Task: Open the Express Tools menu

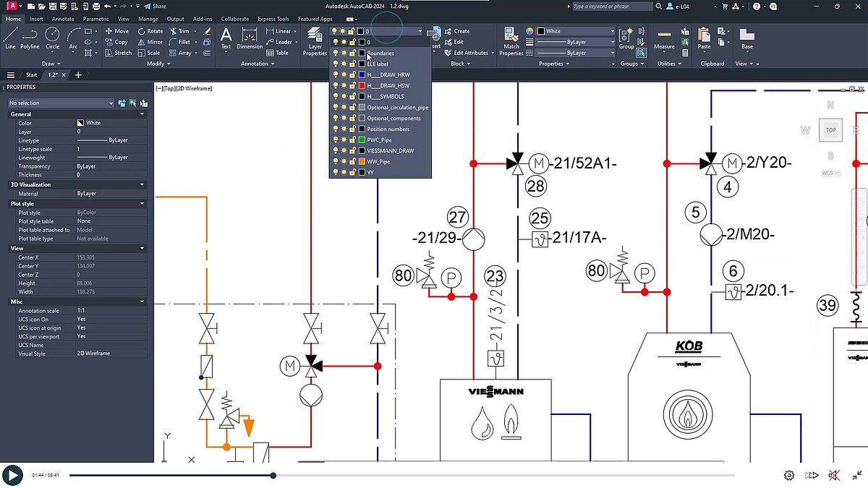Action: (x=273, y=18)
